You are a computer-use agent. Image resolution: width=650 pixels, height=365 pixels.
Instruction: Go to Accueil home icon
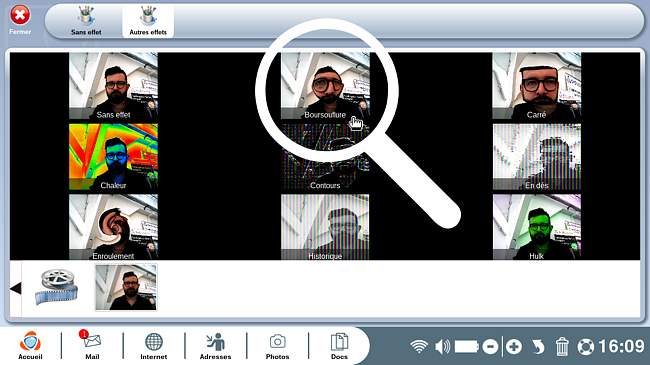click(30, 345)
